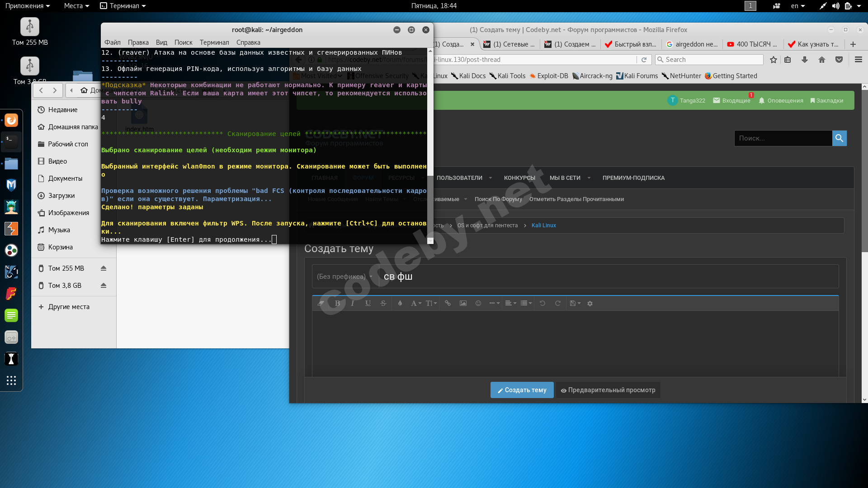
Task: Open the smilies picker icon
Action: pos(478,303)
